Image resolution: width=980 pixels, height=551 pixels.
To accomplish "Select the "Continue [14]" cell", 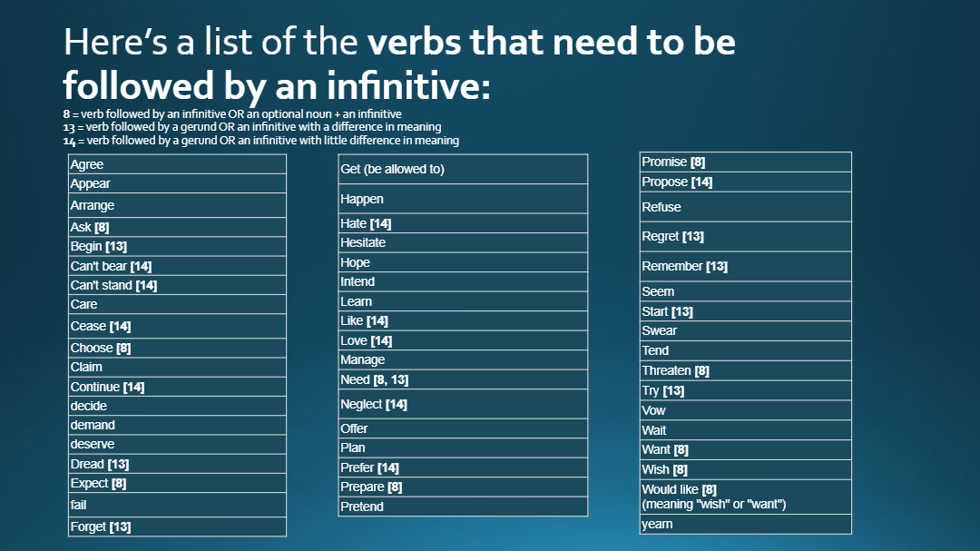I will tap(177, 387).
